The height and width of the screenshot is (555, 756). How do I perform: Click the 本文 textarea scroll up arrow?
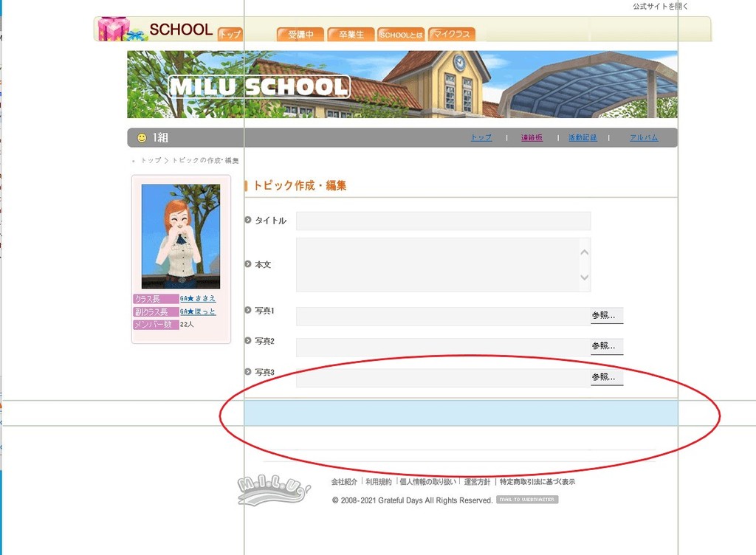(585, 252)
